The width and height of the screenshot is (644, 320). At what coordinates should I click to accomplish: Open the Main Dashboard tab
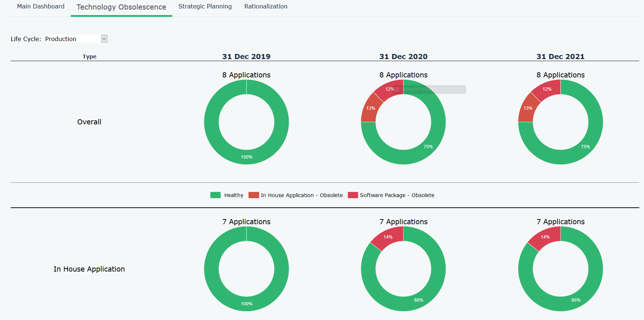click(x=41, y=7)
